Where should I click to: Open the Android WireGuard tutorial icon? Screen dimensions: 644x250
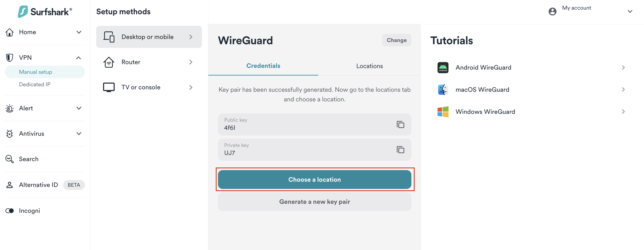(x=443, y=67)
